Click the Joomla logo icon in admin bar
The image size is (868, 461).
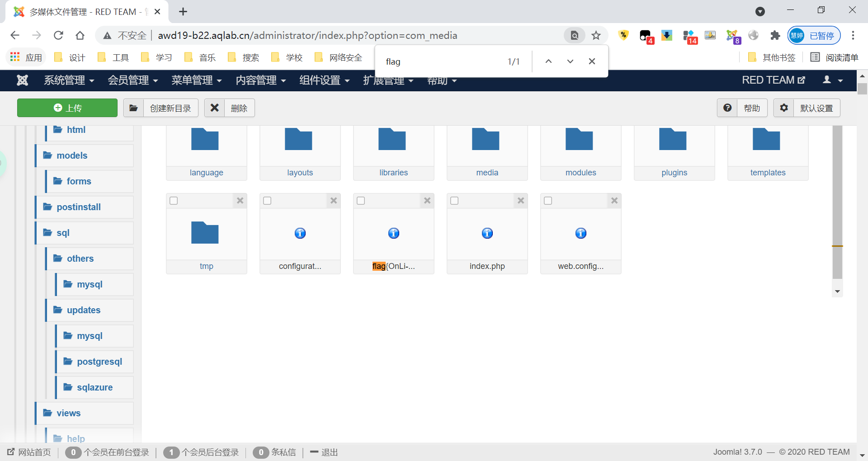23,80
